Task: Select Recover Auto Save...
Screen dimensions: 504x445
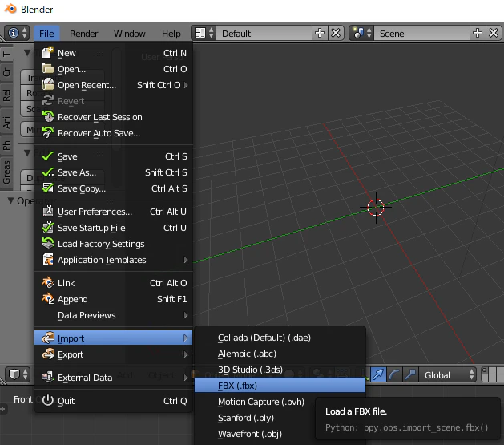Action: [x=114, y=133]
